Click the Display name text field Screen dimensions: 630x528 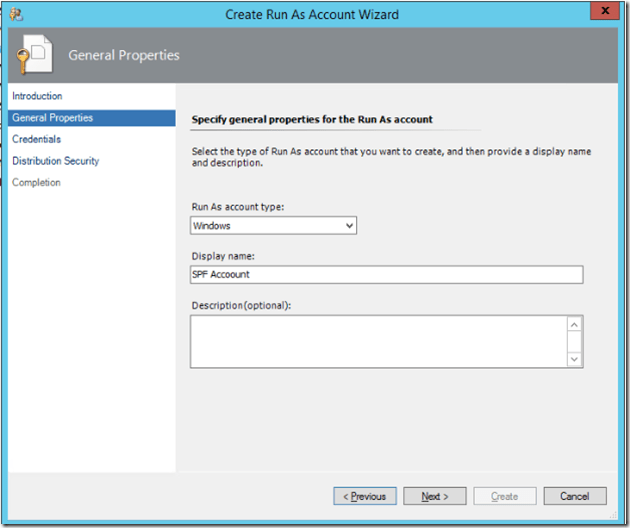(386, 275)
